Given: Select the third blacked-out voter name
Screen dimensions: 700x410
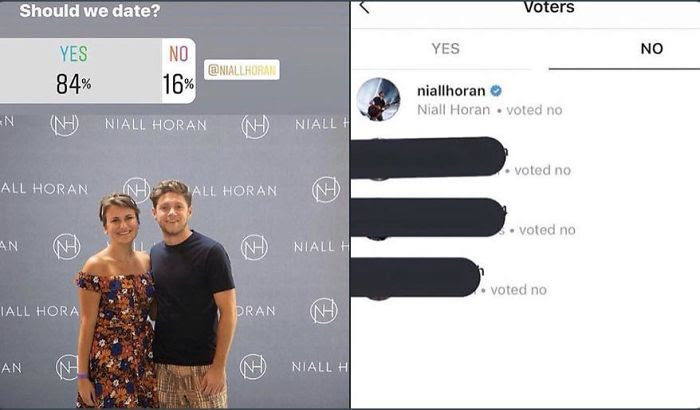Looking at the screenshot, I should click(x=415, y=277).
